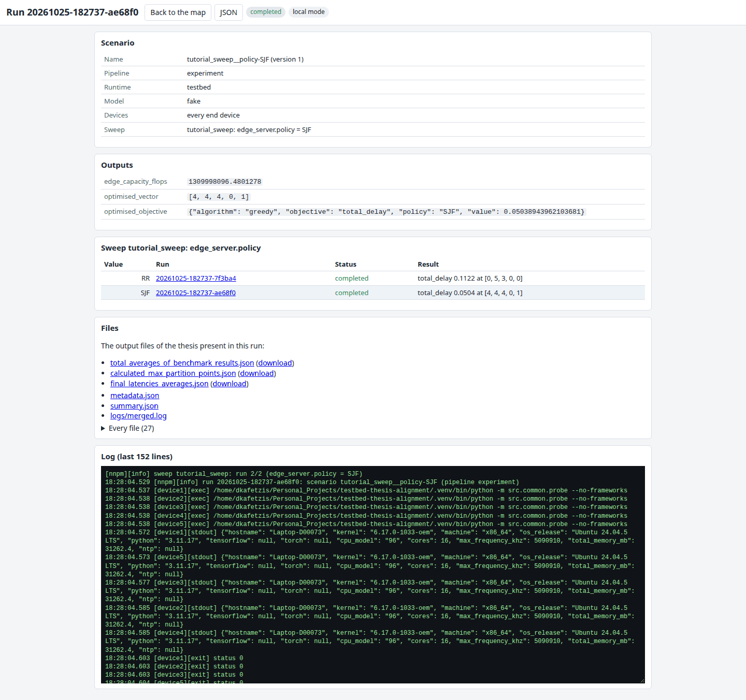Download final_latencies_averages.json
This screenshot has height=700, width=746.
(x=229, y=384)
